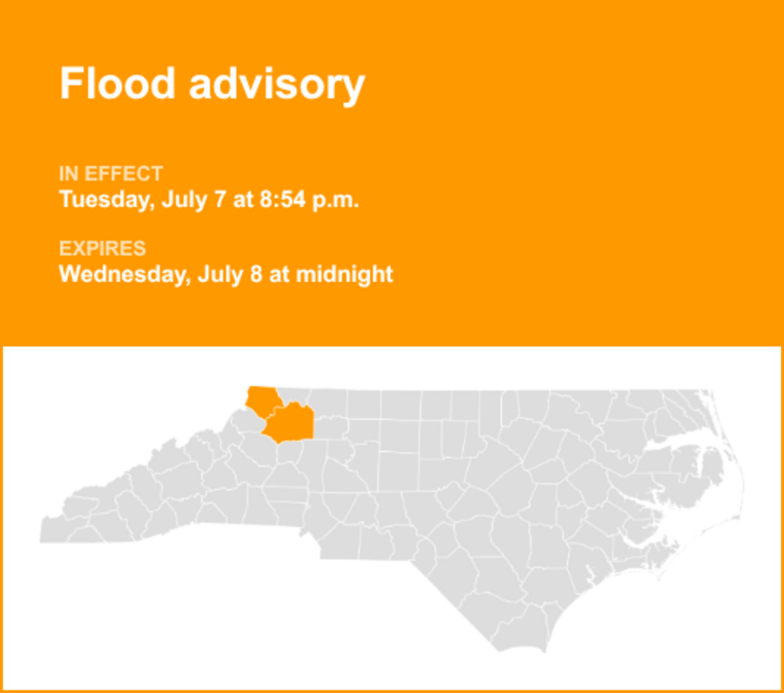
Task: Select the IN EFFECT label
Action: pyautogui.click(x=111, y=174)
